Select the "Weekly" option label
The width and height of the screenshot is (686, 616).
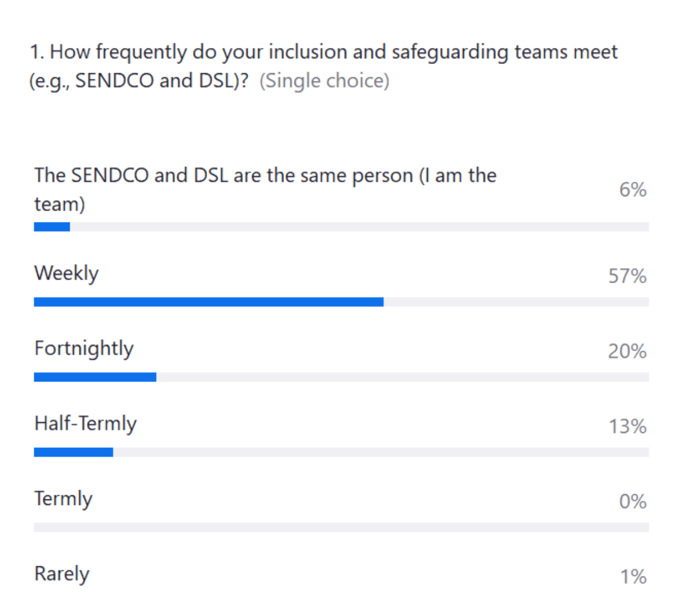pos(66,273)
